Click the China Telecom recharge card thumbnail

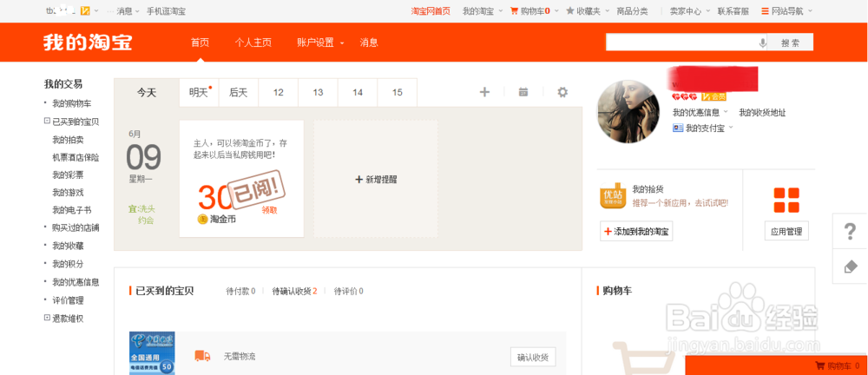(152, 352)
